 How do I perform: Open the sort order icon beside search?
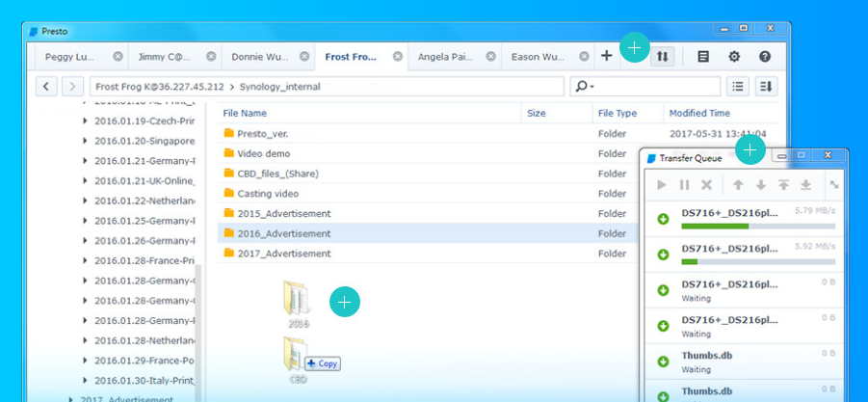pos(766,87)
